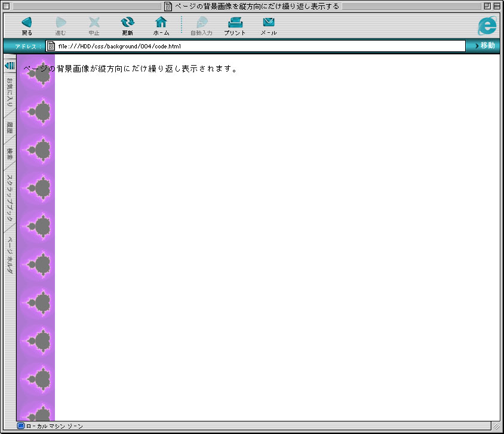Click the Internet Explorer logo icon
Screen dimensions: 504x434
point(487,26)
